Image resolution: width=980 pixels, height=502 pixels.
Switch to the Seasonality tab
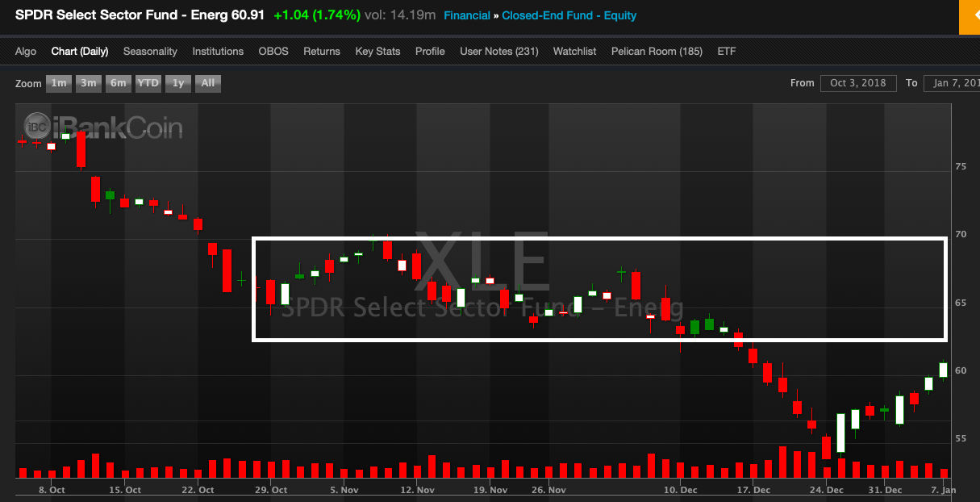coord(150,51)
